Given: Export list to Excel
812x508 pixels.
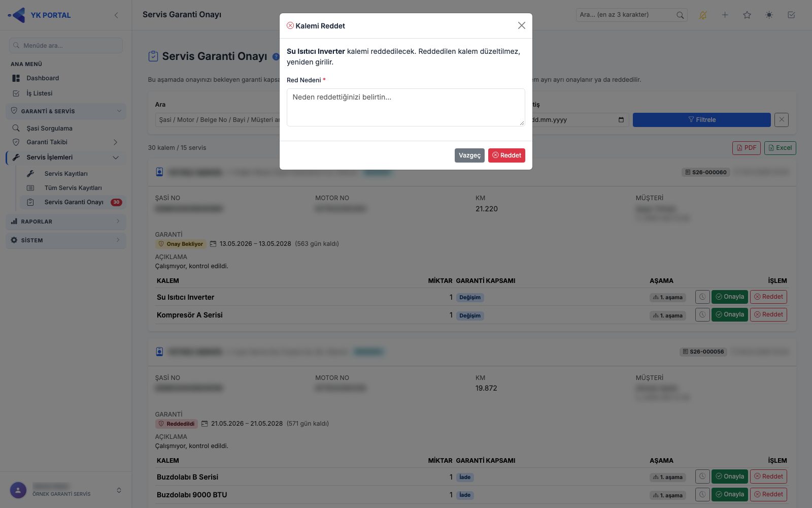Looking at the screenshot, I should [x=780, y=148].
